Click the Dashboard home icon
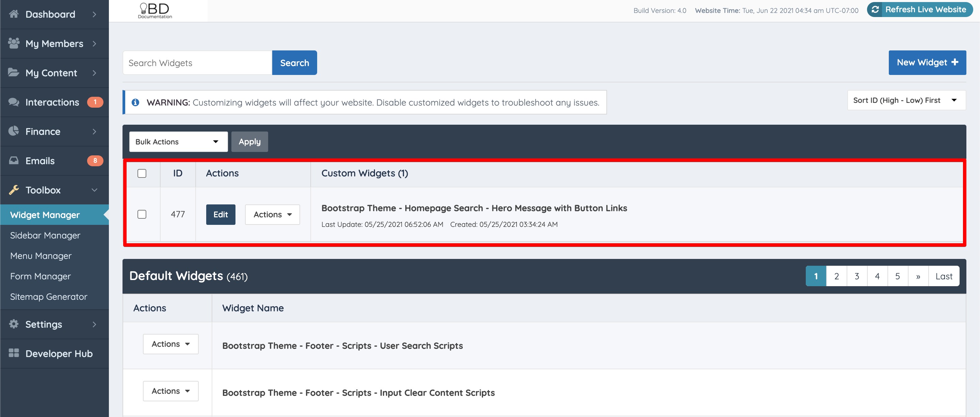980x417 pixels. pos(14,14)
